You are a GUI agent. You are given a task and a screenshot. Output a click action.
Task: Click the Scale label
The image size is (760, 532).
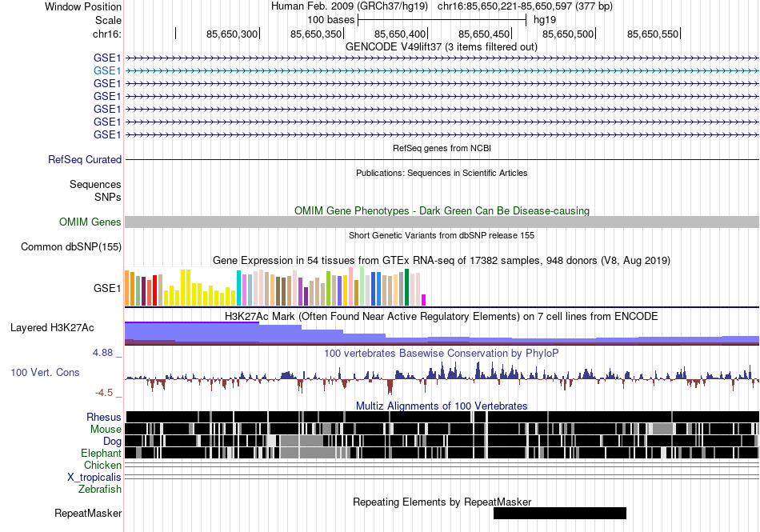[108, 20]
